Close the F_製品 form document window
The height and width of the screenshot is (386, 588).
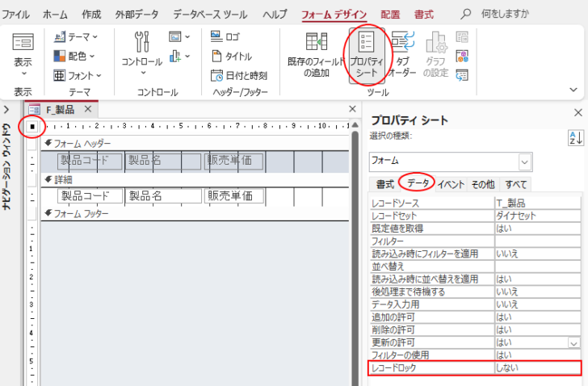tap(352, 109)
